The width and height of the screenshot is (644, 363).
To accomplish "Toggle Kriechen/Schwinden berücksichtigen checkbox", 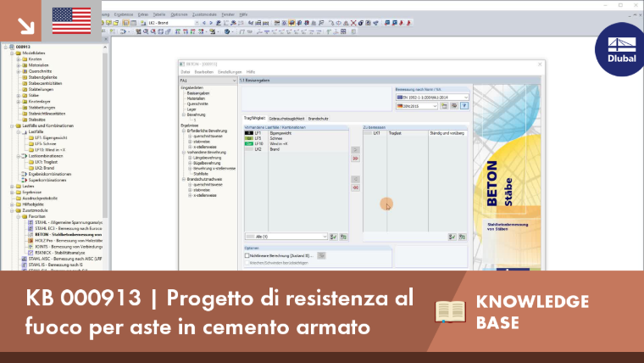I will [247, 263].
